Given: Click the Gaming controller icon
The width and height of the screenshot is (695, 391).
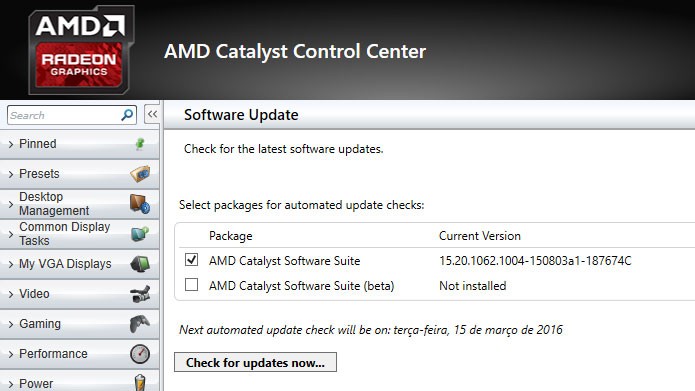Looking at the screenshot, I should pyautogui.click(x=140, y=324).
